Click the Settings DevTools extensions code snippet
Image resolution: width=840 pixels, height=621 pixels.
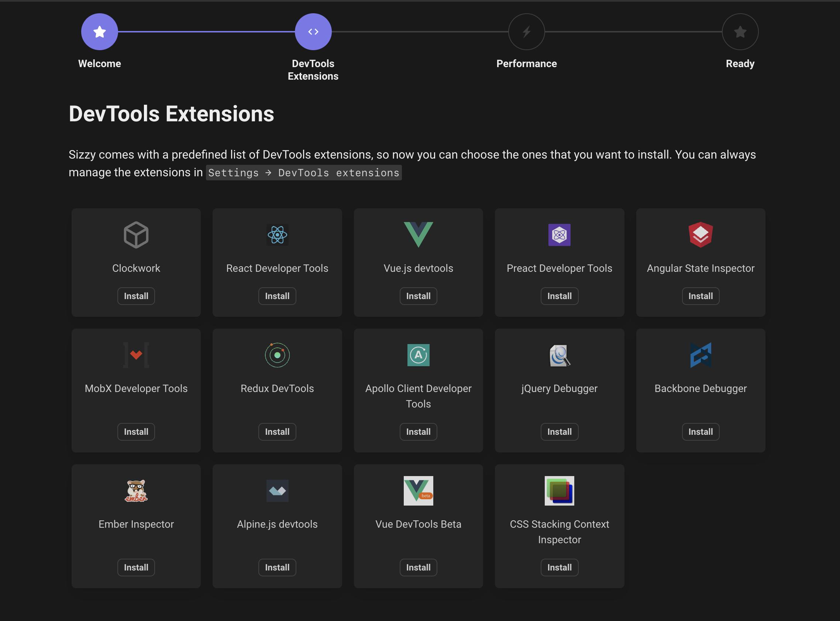[303, 173]
